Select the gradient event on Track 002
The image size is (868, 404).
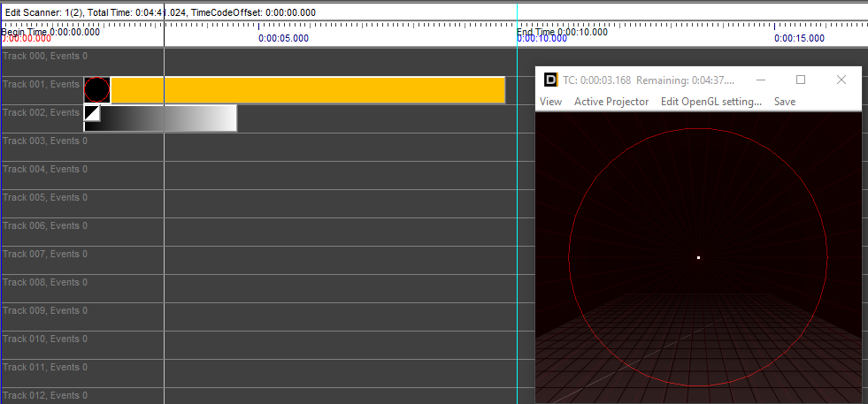click(168, 118)
